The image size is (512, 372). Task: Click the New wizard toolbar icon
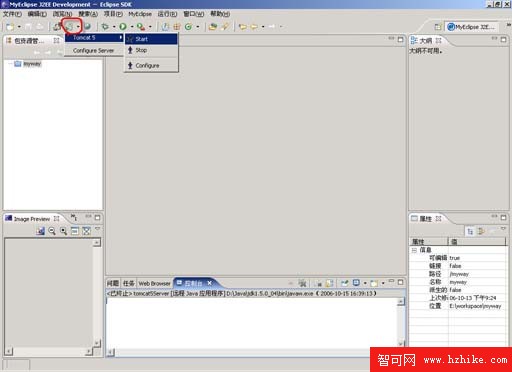[x=10, y=27]
